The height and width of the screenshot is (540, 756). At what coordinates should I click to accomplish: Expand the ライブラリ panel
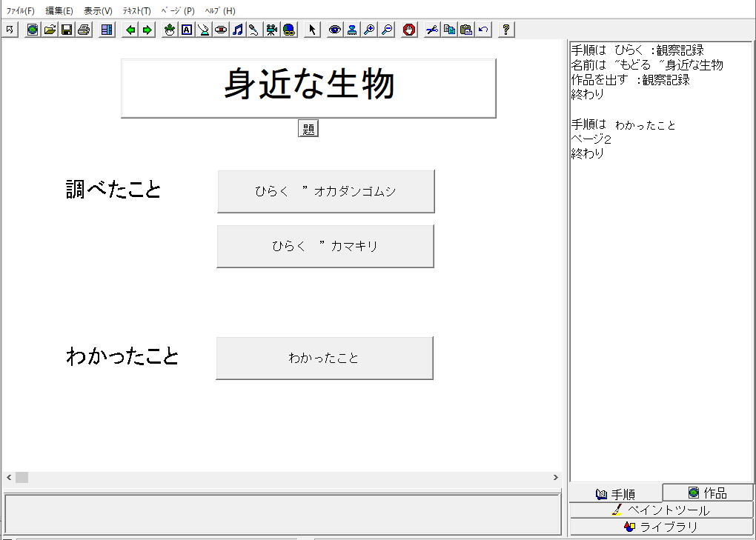point(661,527)
